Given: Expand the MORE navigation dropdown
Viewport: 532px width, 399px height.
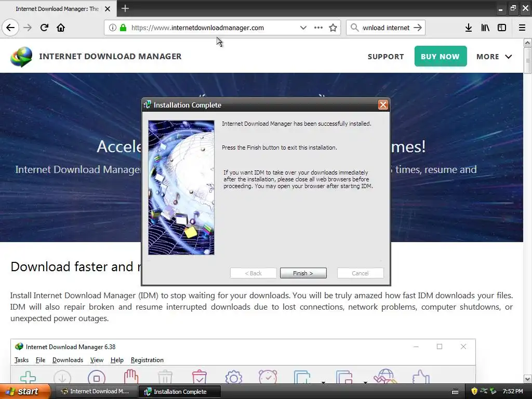Looking at the screenshot, I should [x=494, y=57].
